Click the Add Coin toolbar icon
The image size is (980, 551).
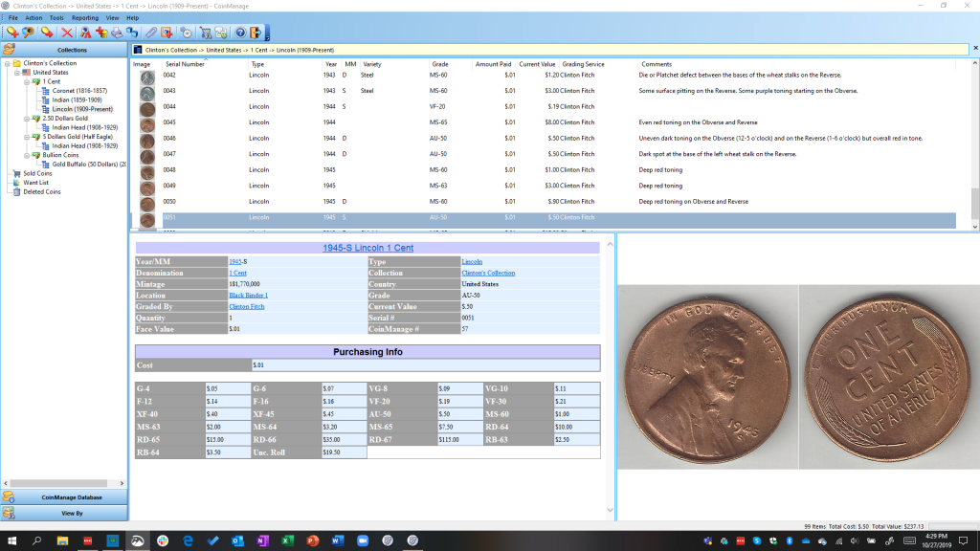tap(11, 33)
